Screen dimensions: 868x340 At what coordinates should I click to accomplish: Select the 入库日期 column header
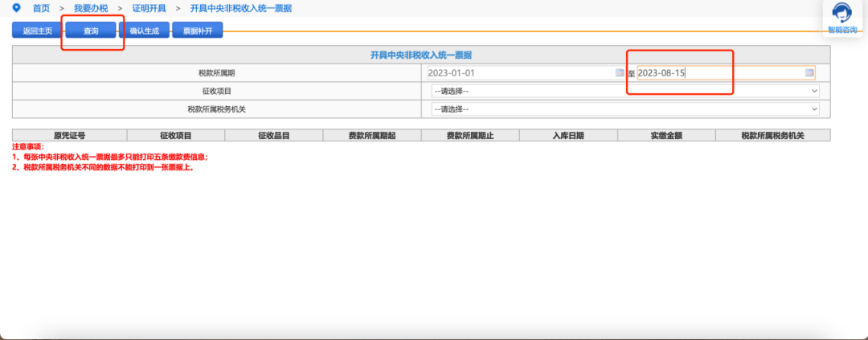[568, 136]
